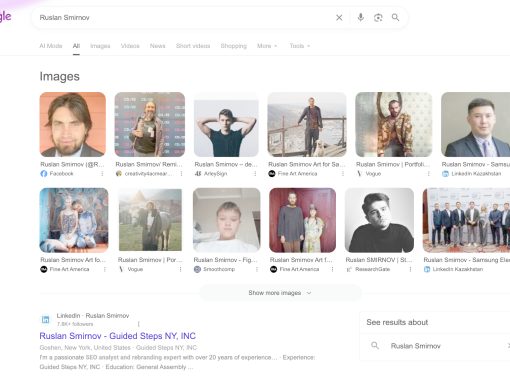Click the Images section heading
Image resolution: width=510 pixels, height=382 pixels.
click(60, 76)
